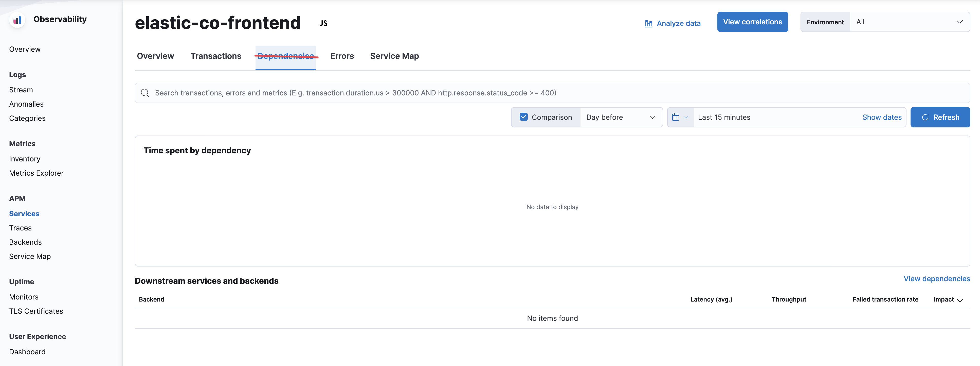This screenshot has width=980, height=366.
Task: Click the Refresh button
Action: pos(940,117)
